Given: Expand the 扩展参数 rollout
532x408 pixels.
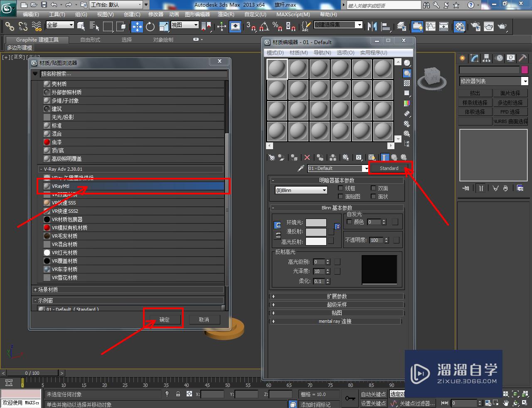Looking at the screenshot, I should coord(337,296).
